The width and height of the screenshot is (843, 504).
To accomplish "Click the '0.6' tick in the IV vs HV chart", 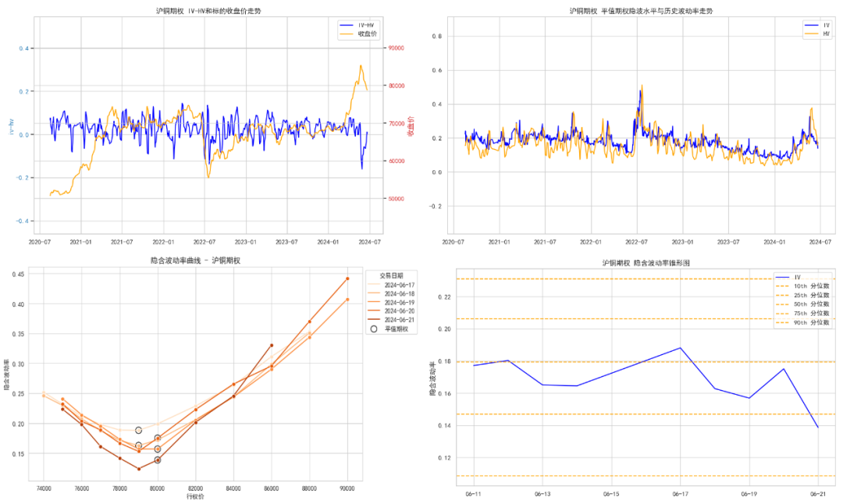I will pos(436,70).
